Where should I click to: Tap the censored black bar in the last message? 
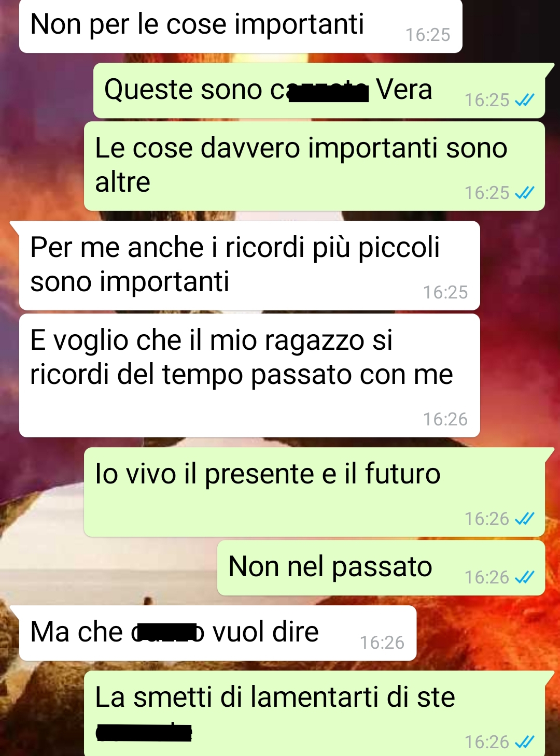[x=144, y=733]
